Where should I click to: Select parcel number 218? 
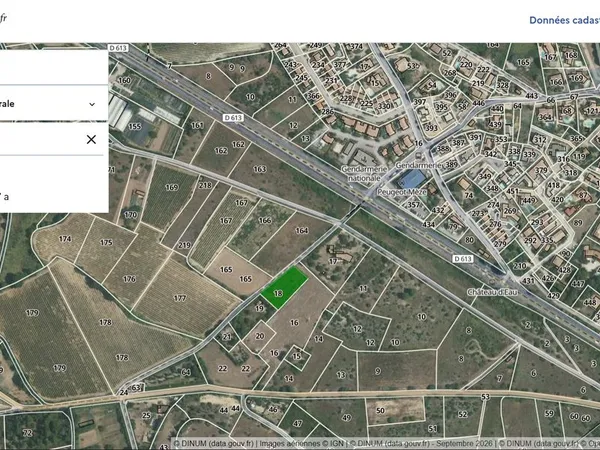pyautogui.click(x=205, y=185)
